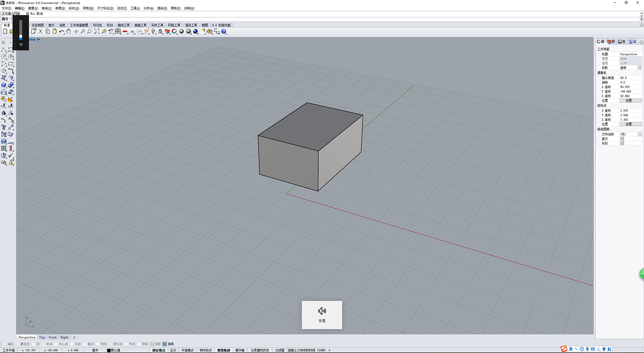Open the 投影 projection dropdown
Viewport: 644px width, 353px height.
pos(639,68)
